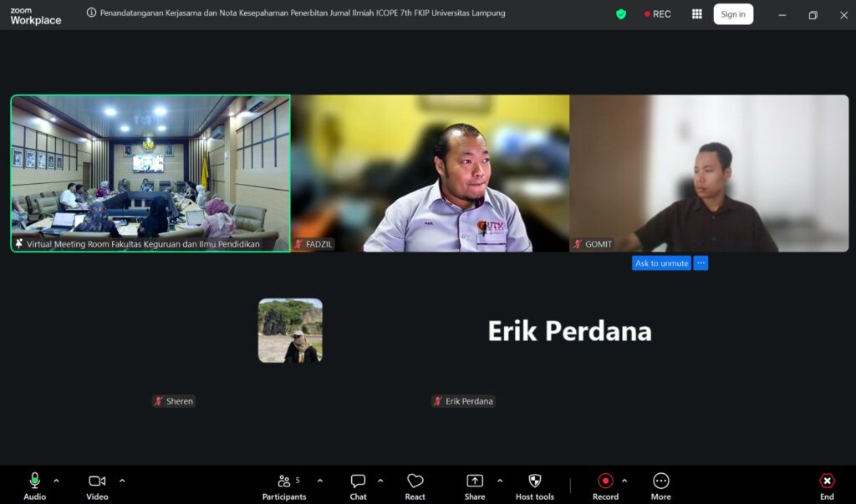Expand share options arrow next to Share
Screen dimensions: 856x504
click(x=500, y=481)
